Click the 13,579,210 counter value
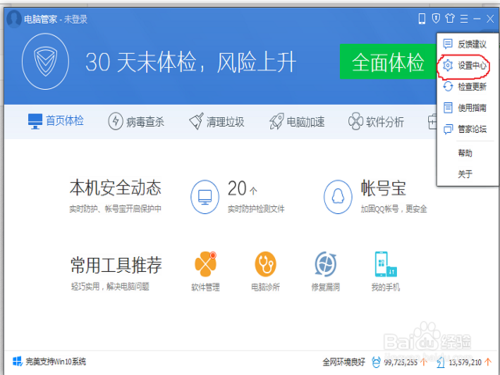Image resolution: width=500 pixels, height=375 pixels. tap(465, 362)
